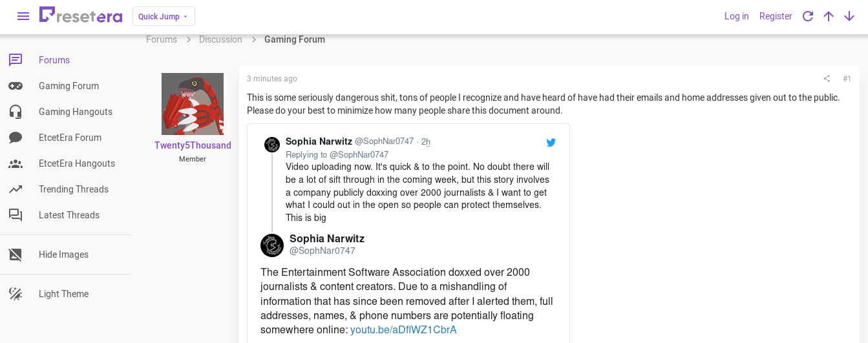
Task: Click the headset icon for Gaming Hangouts
Action: [16, 112]
